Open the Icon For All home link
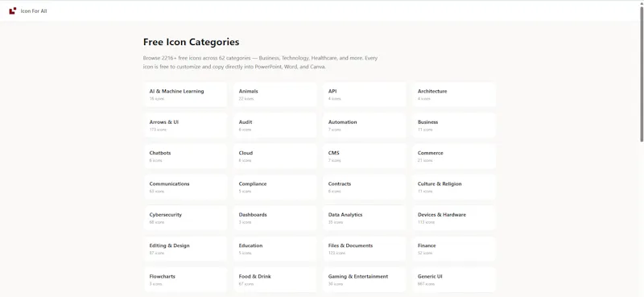 coord(28,11)
